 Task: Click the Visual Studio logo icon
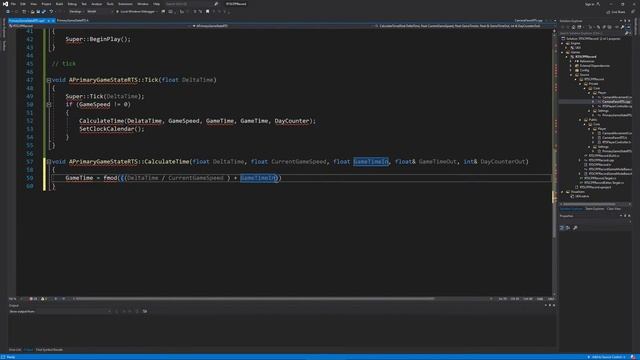(x=5, y=4)
